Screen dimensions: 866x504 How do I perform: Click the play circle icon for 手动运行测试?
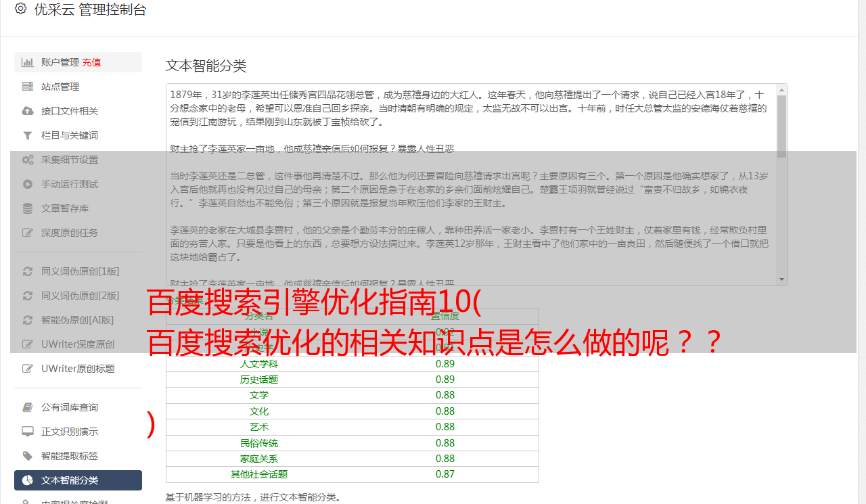28,184
